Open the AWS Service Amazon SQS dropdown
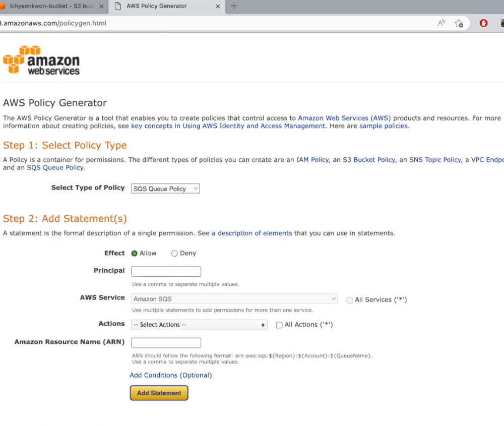This screenshot has height=426, width=504. (234, 298)
